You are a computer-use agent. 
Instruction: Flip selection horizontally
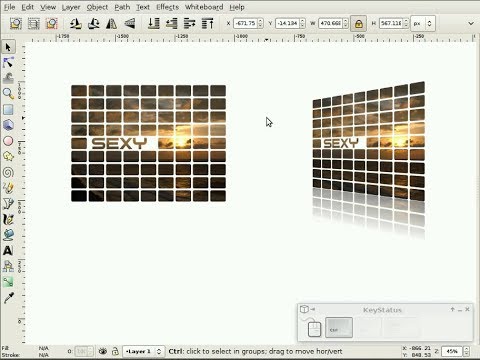[x=112, y=23]
